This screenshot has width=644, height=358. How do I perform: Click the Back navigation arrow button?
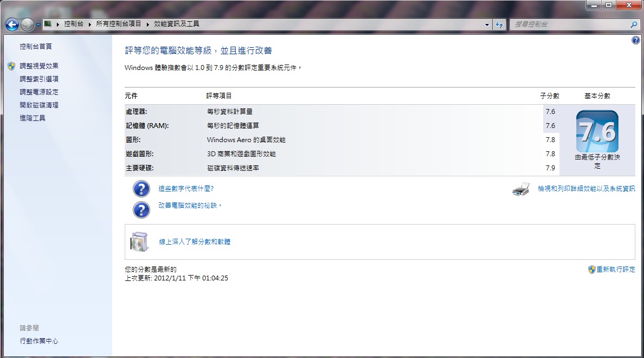[x=12, y=24]
